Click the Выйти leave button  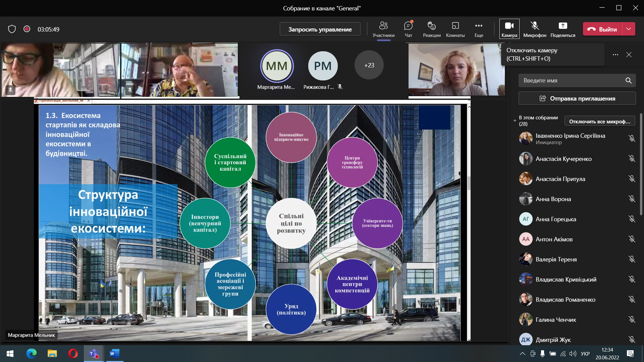point(602,29)
